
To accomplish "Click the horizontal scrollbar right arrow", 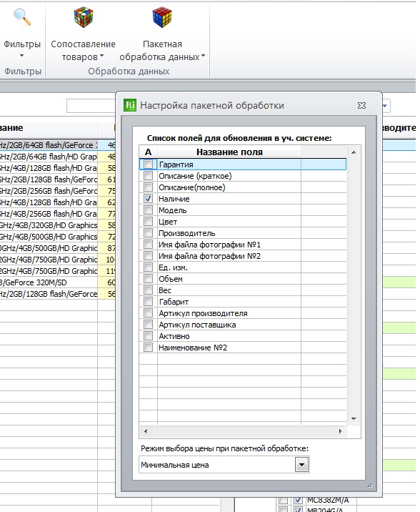I will 340,431.
